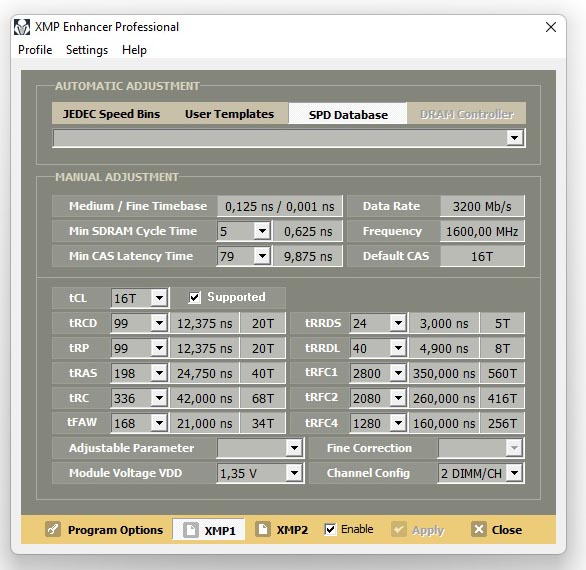The width and height of the screenshot is (586, 570).
Task: Open the Help menu
Action: [134, 50]
